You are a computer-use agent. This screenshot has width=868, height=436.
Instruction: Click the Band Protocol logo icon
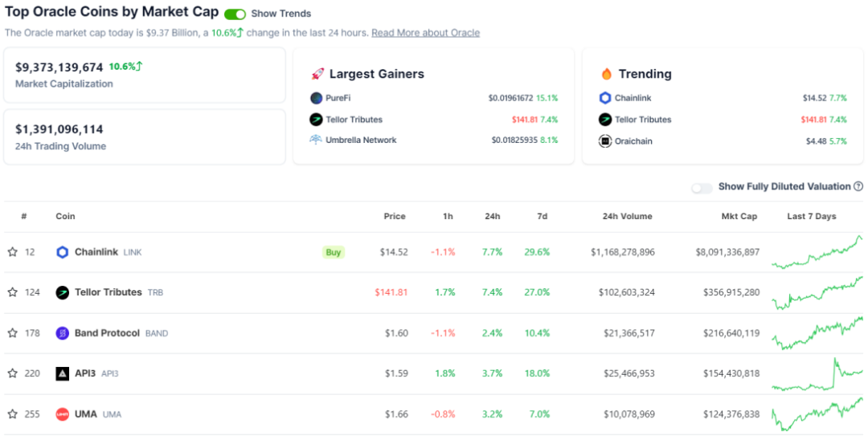coord(63,333)
